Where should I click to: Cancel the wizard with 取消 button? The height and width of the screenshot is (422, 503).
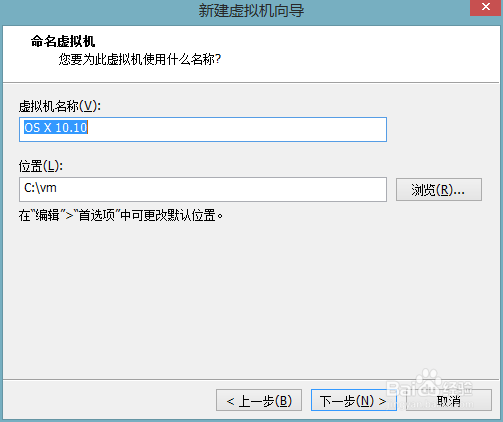(449, 400)
